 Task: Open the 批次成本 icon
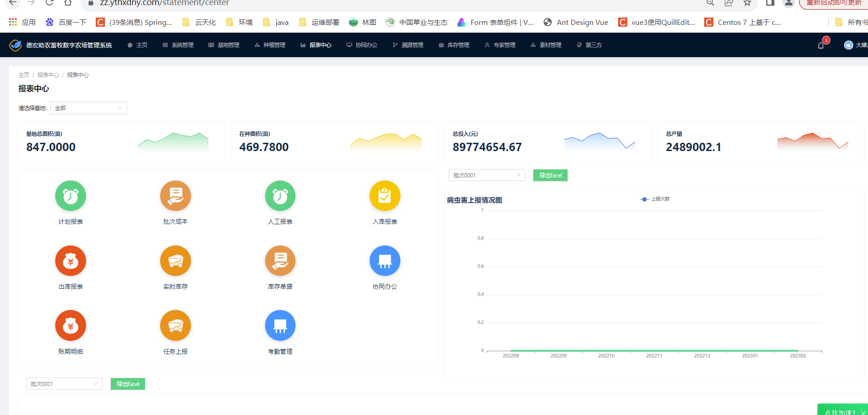coord(175,196)
